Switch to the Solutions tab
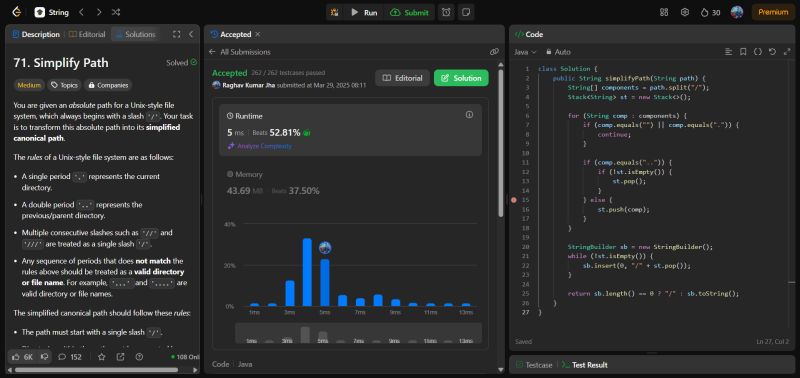The height and width of the screenshot is (378, 800). [x=136, y=34]
